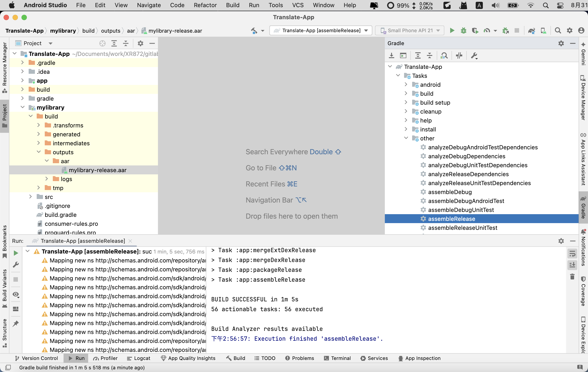
Task: Run the app with the green play button
Action: click(x=452, y=30)
